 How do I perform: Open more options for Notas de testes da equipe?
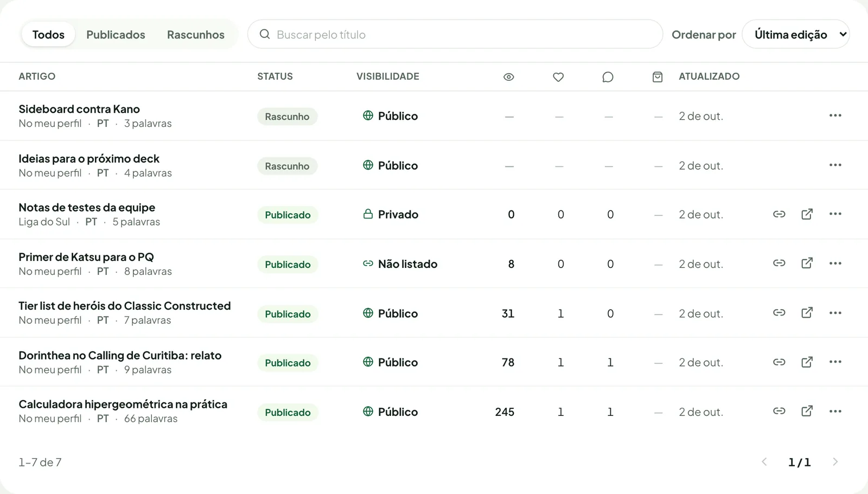coord(835,214)
